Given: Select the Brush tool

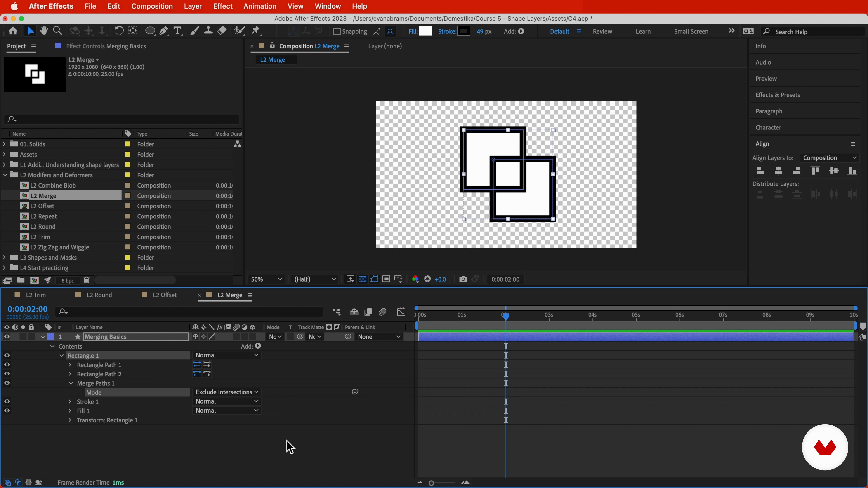Looking at the screenshot, I should point(194,31).
